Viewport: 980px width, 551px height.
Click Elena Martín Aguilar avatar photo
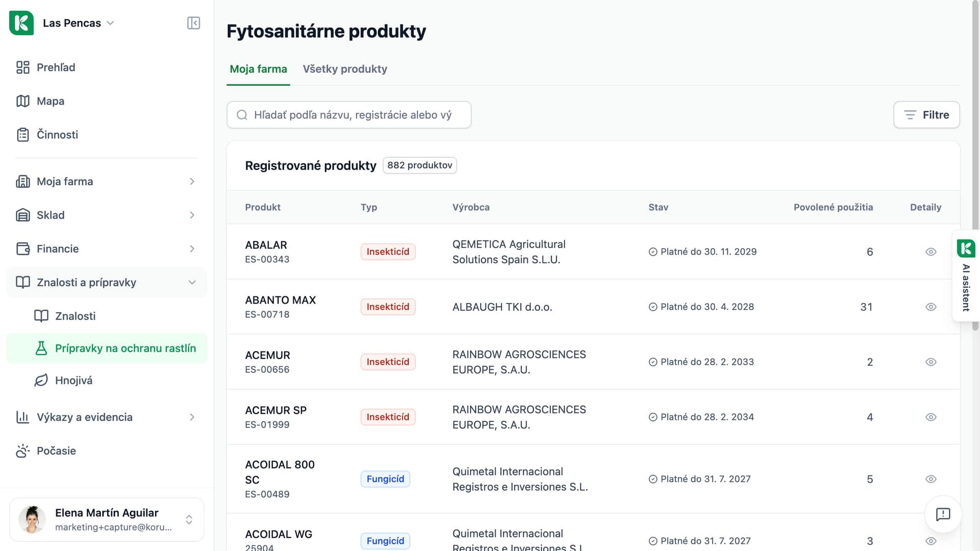coord(32,519)
